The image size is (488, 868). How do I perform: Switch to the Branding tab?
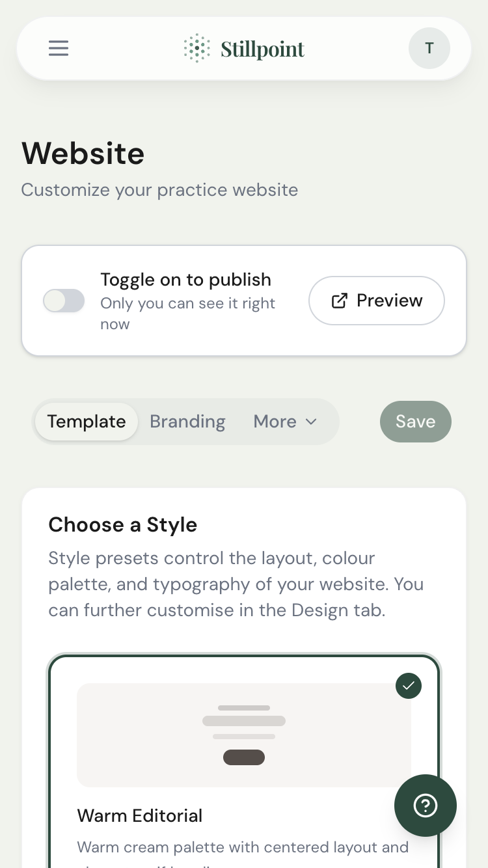(187, 422)
